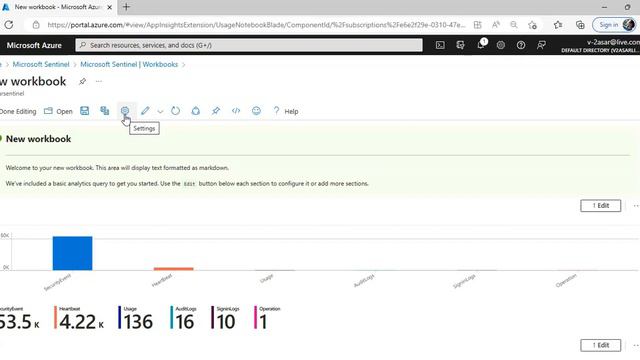Click the Azure feedback icon in header

point(541,45)
